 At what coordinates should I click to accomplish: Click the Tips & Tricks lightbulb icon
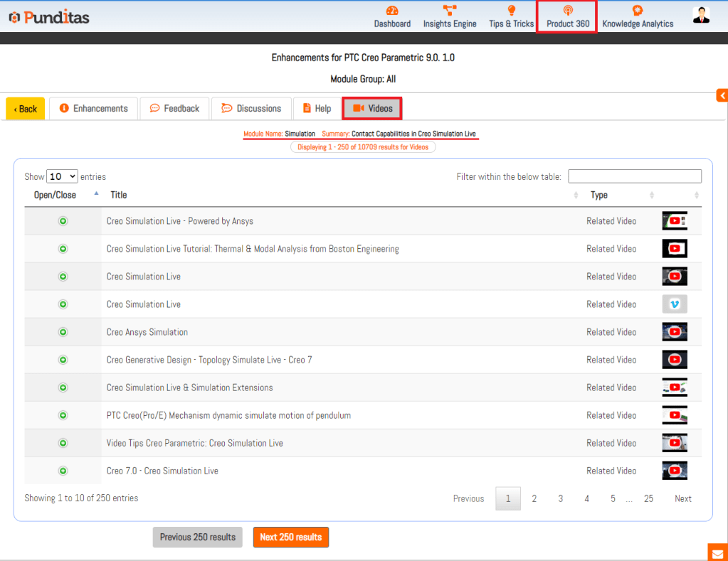point(511,11)
